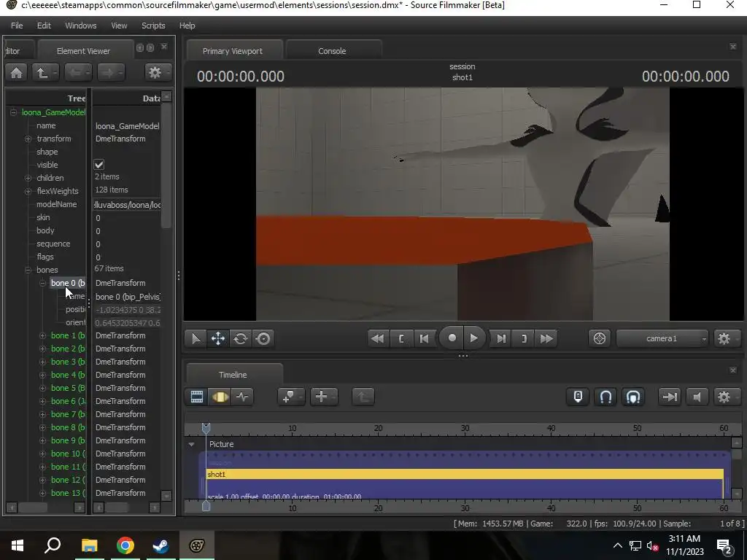Toggle timeline snapping magnet
This screenshot has width=747, height=560.
[605, 397]
